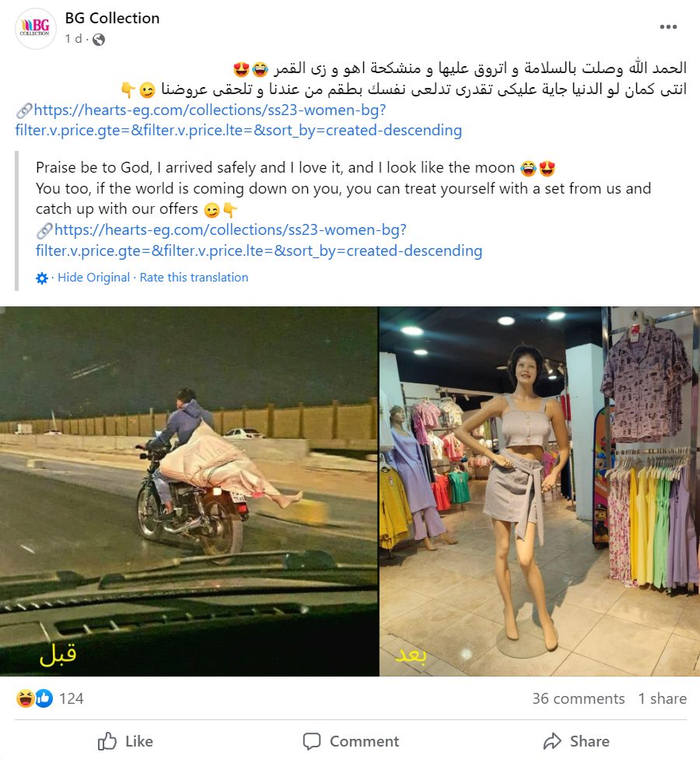Image resolution: width=700 pixels, height=759 pixels.
Task: Click the Share arrow button
Action: [x=576, y=741]
